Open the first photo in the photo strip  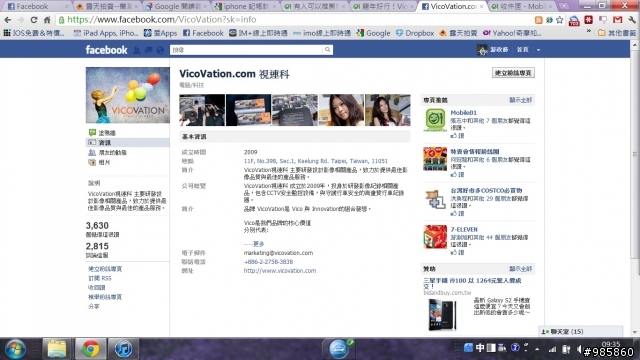(x=202, y=110)
